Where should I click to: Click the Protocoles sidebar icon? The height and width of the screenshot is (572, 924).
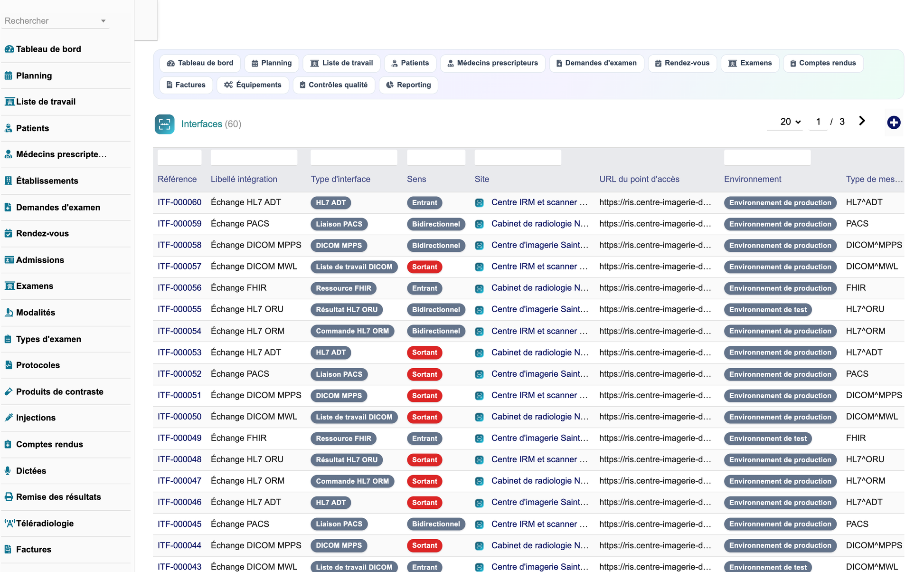point(9,365)
